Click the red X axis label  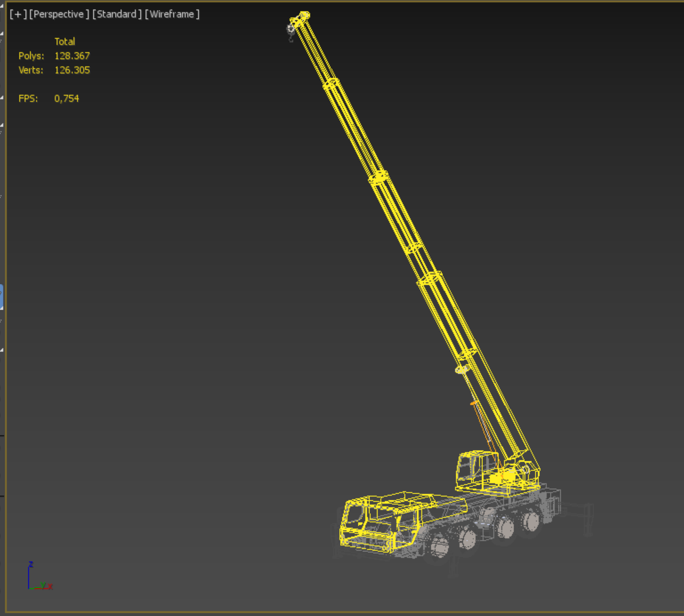50,586
